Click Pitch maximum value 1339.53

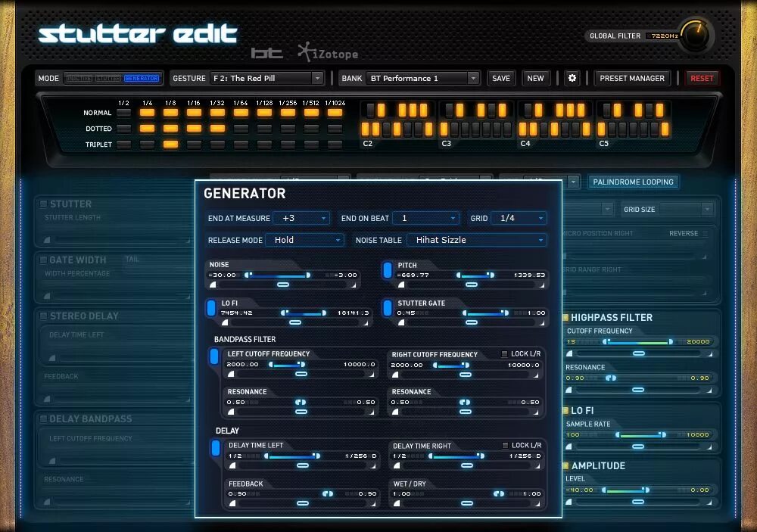[x=529, y=275]
